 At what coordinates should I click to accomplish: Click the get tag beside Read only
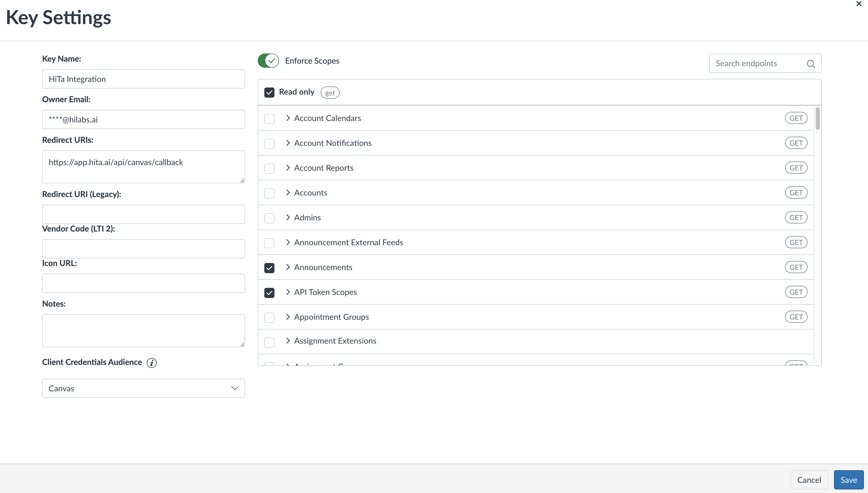click(330, 92)
